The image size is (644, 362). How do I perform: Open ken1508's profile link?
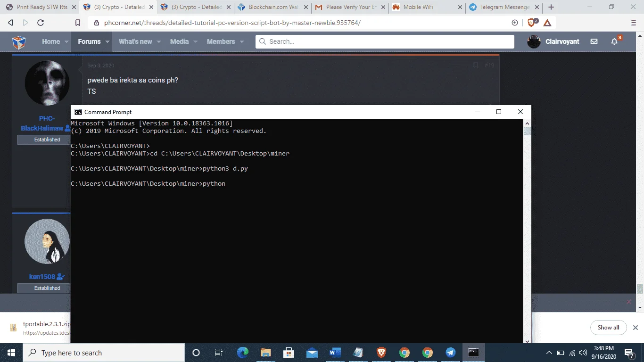point(42,277)
